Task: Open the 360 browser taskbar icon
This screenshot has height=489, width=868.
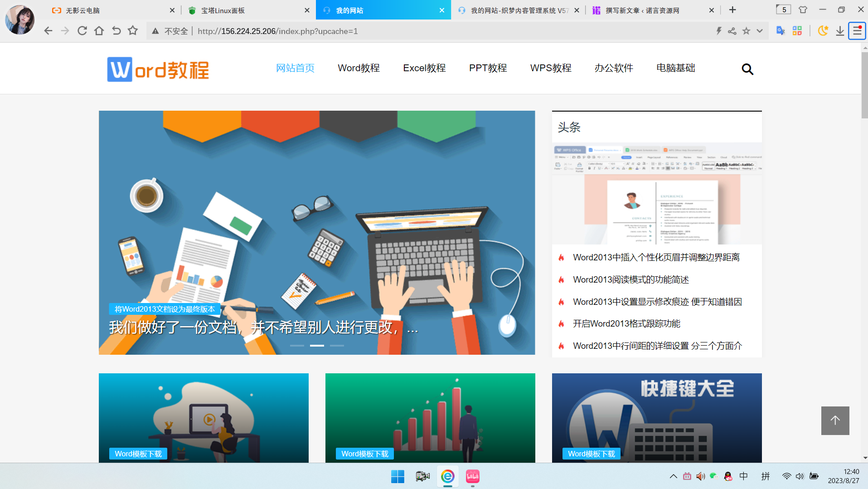Action: [x=448, y=476]
